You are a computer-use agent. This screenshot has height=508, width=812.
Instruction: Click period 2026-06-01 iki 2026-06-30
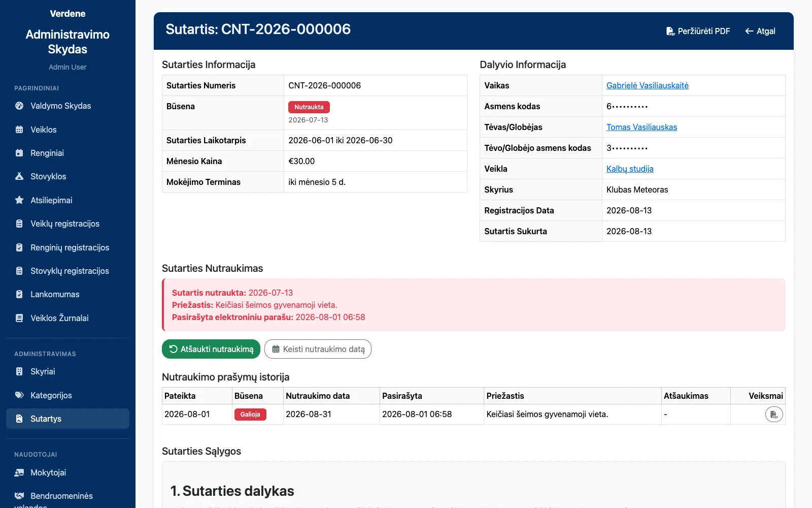[341, 140]
